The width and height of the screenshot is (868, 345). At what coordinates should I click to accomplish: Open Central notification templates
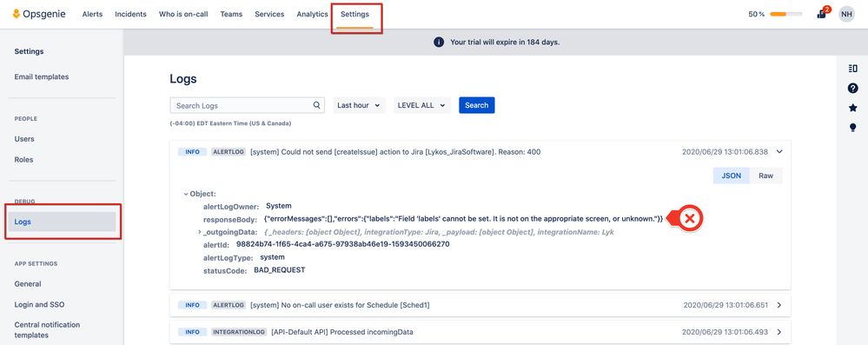(x=47, y=329)
